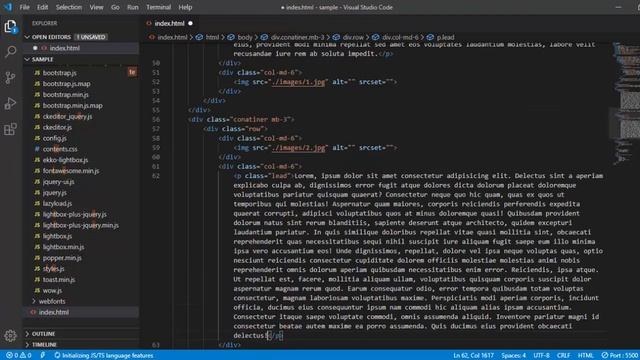Open lightbox.js file

(x=57, y=236)
